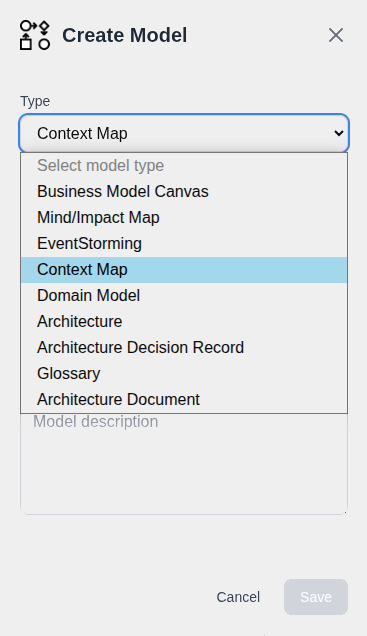This screenshot has height=636, width=367.
Task: Click the Save button
Action: [x=316, y=597]
